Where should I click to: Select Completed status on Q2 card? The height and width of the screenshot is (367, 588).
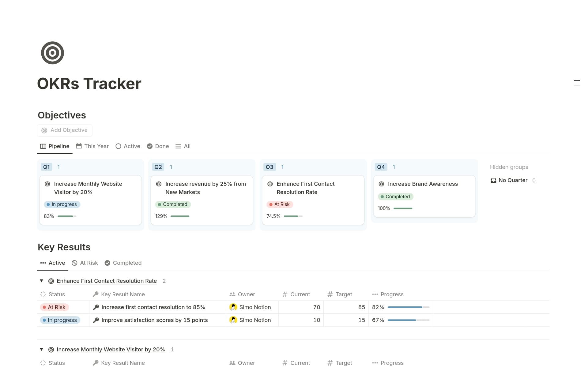pyautogui.click(x=173, y=204)
